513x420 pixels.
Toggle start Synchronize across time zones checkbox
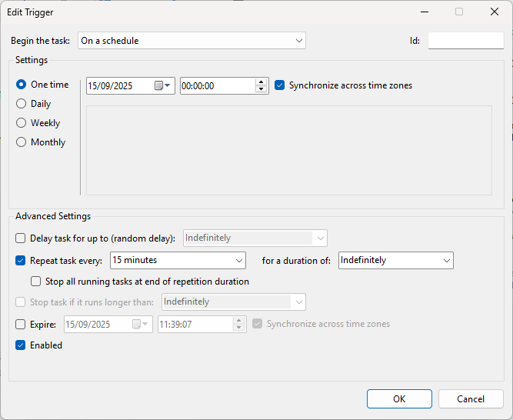pos(279,85)
